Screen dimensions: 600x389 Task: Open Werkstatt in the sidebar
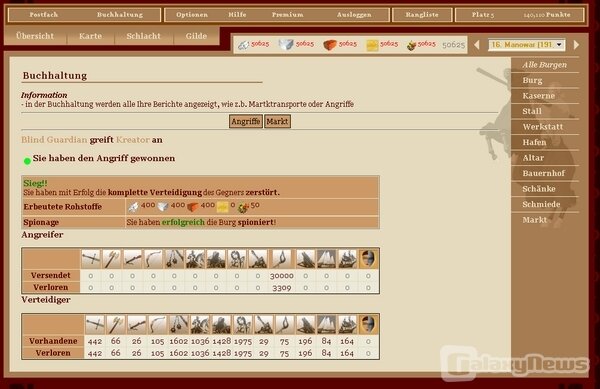point(543,127)
